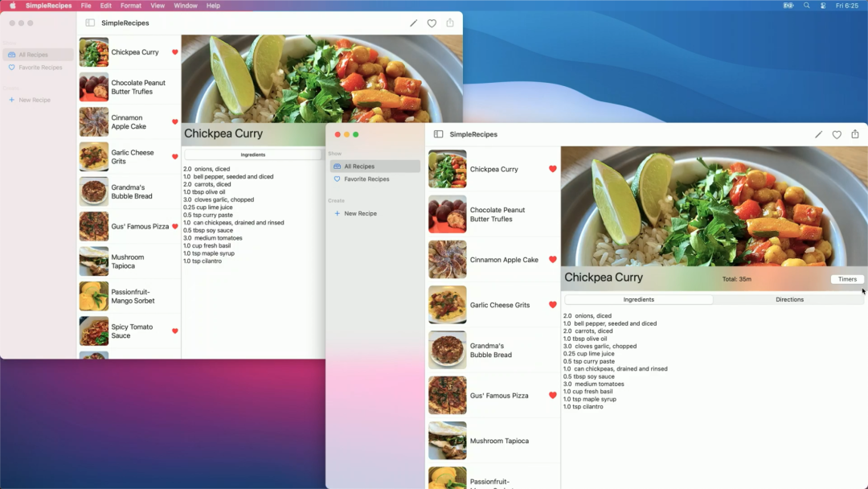The width and height of the screenshot is (868, 489).
Task: Open Mushroom Tapioca thumbnail in back window
Action: 93,261
